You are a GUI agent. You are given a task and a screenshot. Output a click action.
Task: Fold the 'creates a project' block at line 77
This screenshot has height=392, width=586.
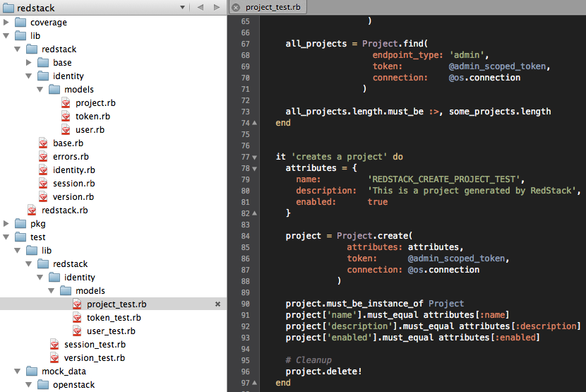pos(254,157)
